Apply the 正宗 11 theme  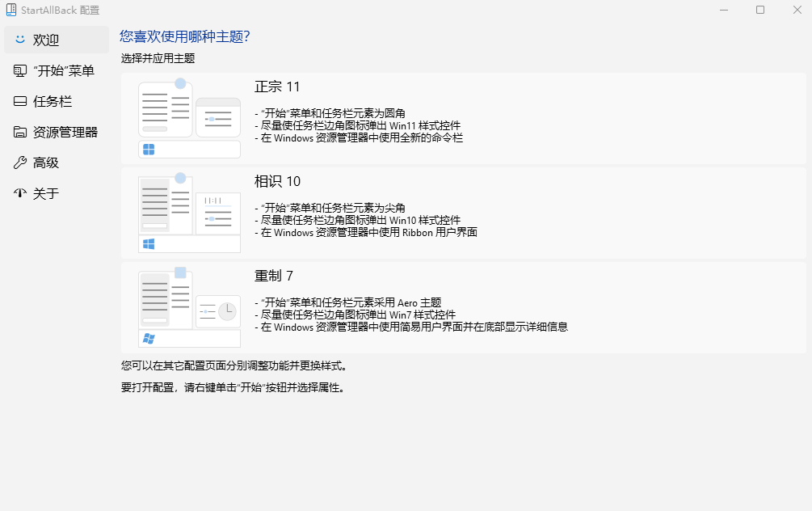[x=464, y=118]
